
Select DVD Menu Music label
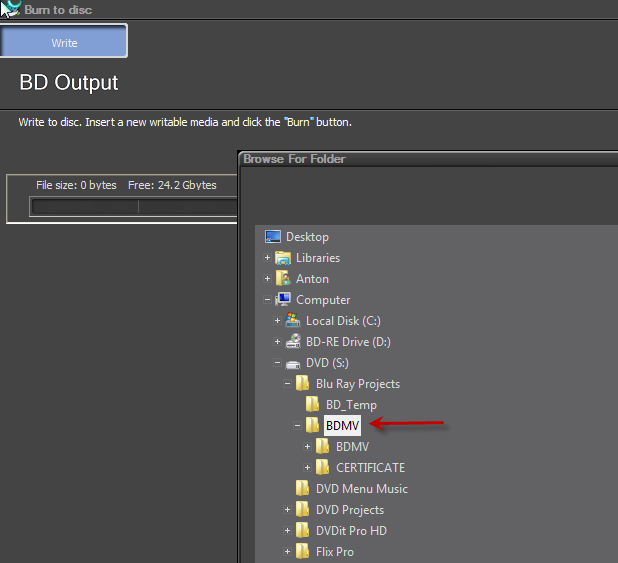point(361,489)
